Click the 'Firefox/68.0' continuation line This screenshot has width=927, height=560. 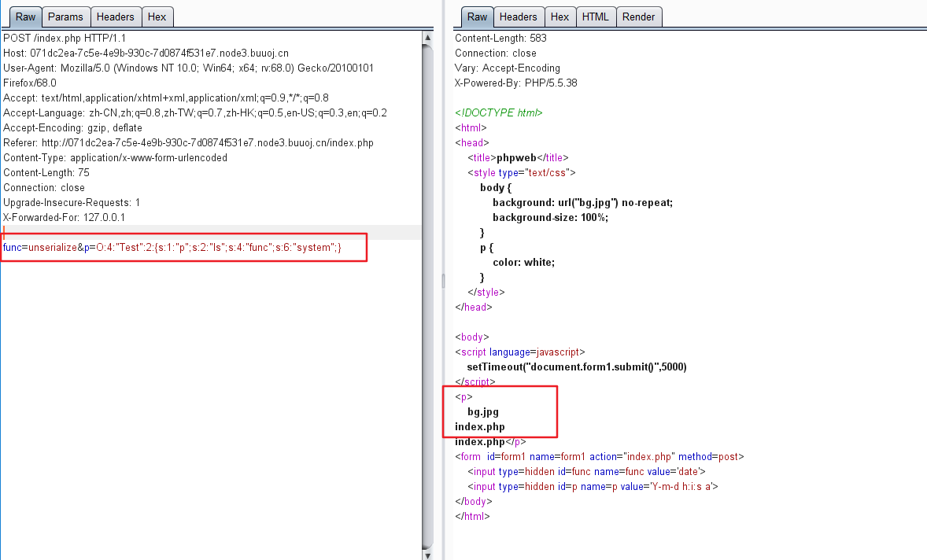30,83
